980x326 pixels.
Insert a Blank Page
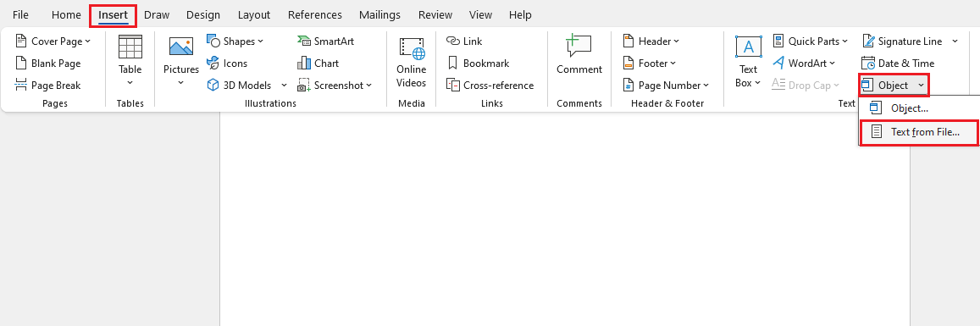click(47, 63)
